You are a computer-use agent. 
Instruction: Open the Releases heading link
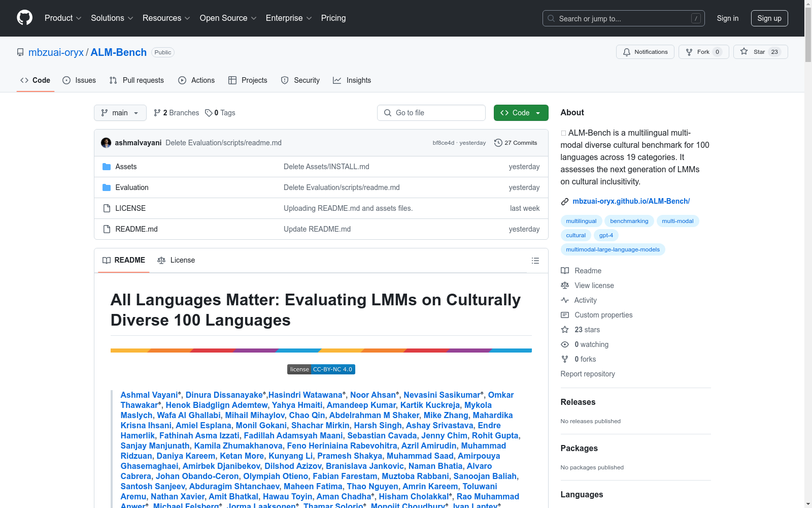point(578,402)
